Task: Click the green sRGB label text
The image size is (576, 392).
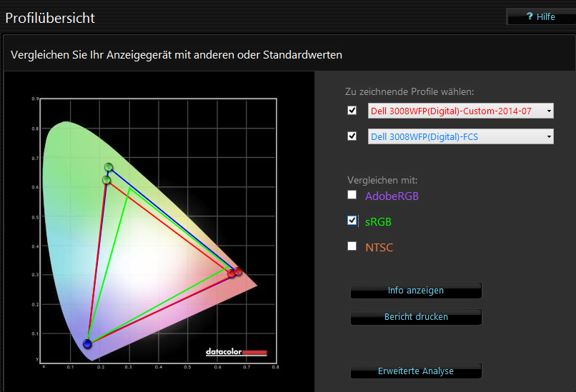Action: click(378, 222)
